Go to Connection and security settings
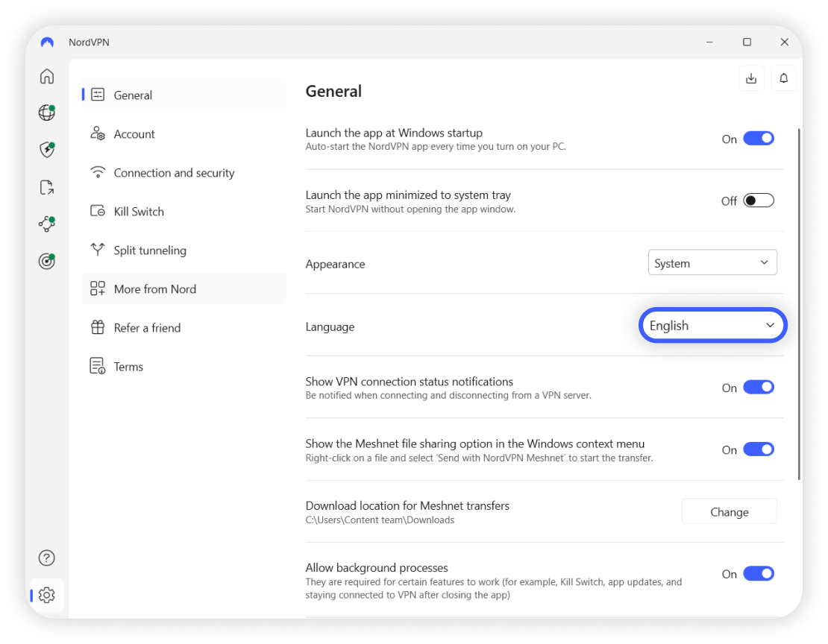The height and width of the screenshot is (644, 828). pyautogui.click(x=174, y=173)
